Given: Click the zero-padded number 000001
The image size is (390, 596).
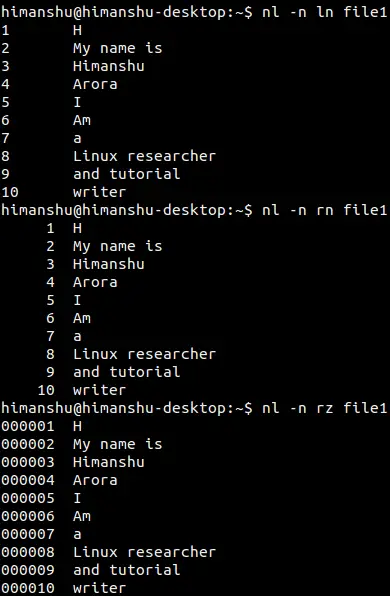Looking at the screenshot, I should click(28, 426).
